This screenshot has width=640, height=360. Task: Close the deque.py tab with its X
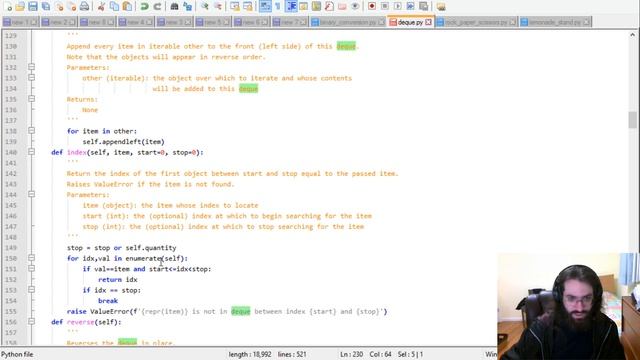pyautogui.click(x=428, y=22)
